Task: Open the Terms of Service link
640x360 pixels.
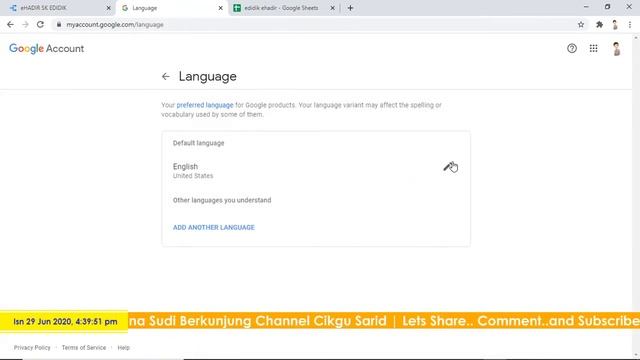Action: point(84,348)
